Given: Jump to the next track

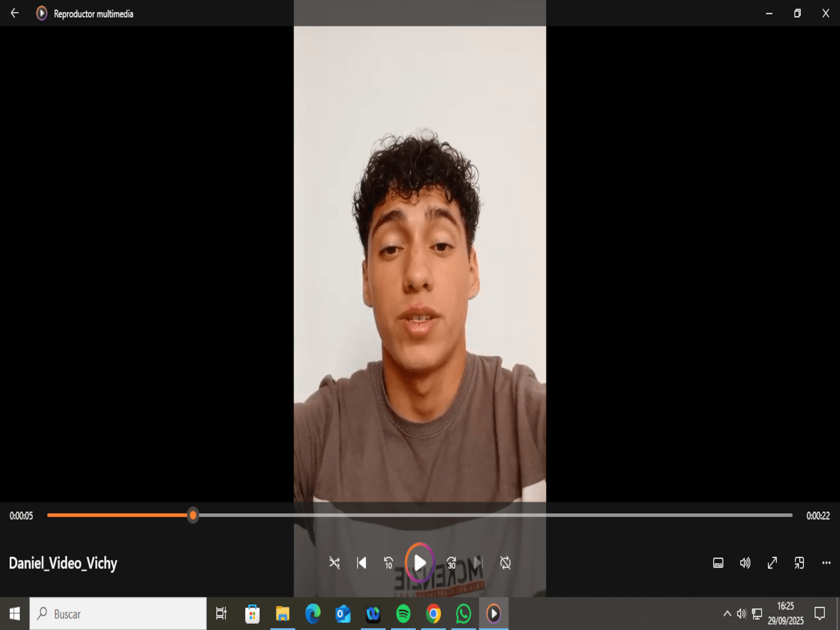Looking at the screenshot, I should click(x=478, y=563).
